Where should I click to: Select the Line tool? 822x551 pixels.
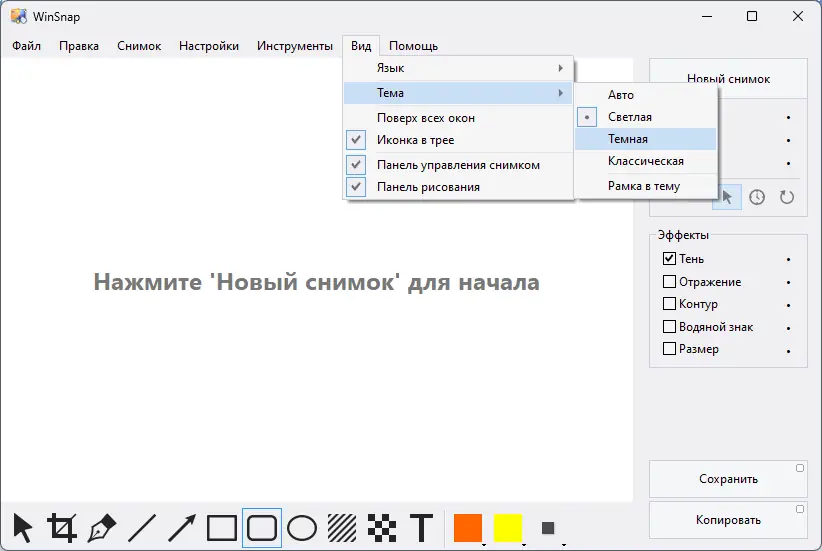point(142,527)
